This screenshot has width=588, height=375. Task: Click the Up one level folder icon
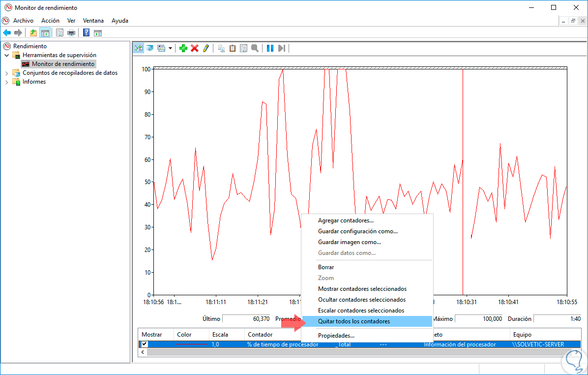point(33,33)
